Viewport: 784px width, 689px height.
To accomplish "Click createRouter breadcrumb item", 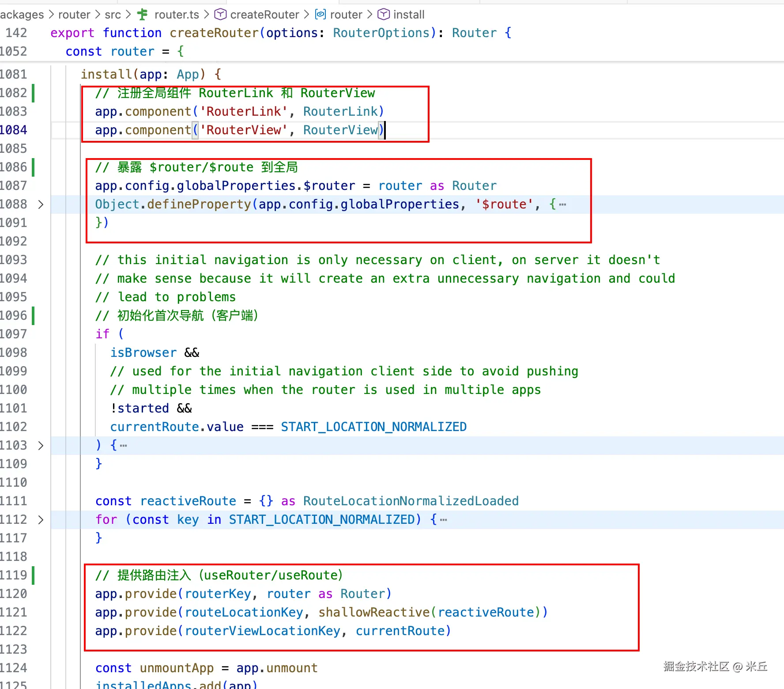I will click(264, 15).
